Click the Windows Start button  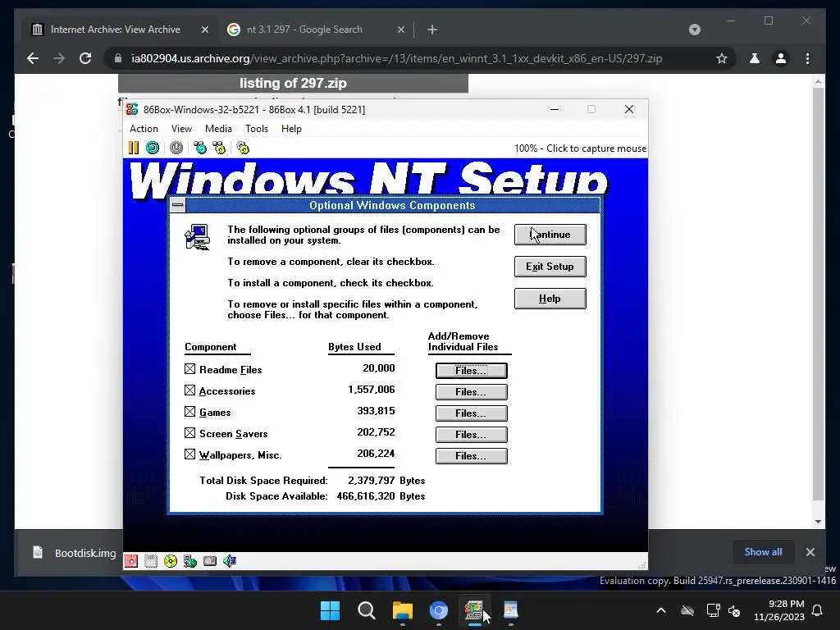click(330, 610)
